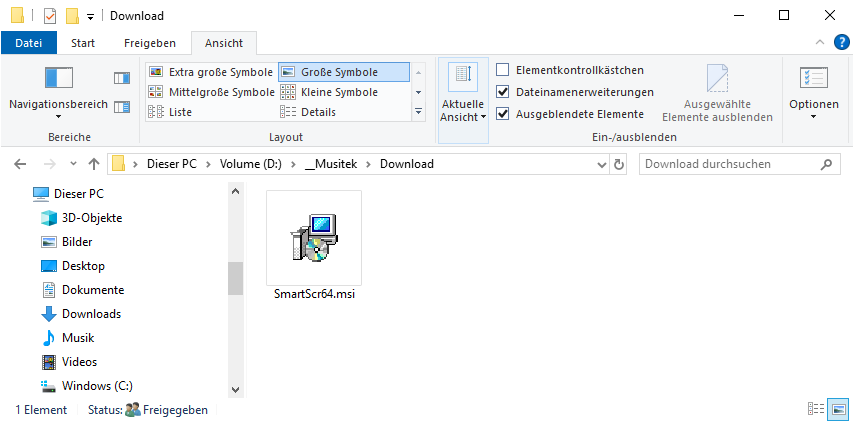Screen dimensions: 854x422
Task: Toggle Ausgeblendete Elemente checkbox
Action: pos(503,114)
